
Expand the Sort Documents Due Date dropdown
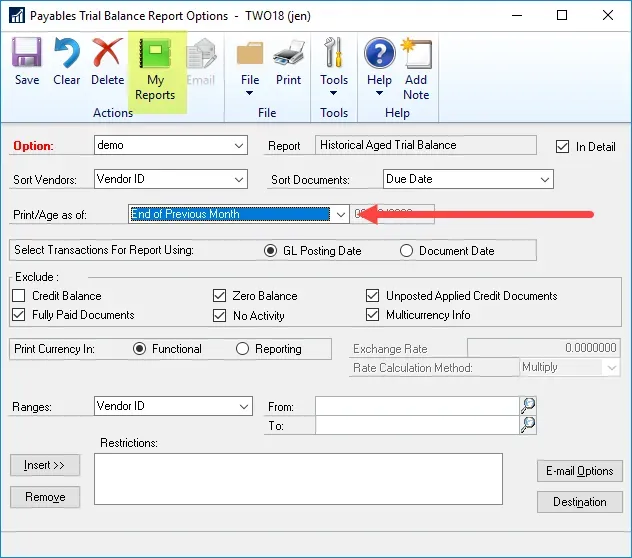coord(544,180)
